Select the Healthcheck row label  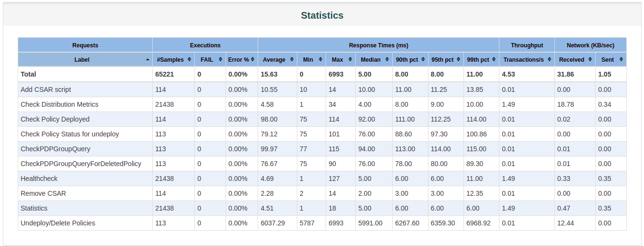(x=39, y=179)
